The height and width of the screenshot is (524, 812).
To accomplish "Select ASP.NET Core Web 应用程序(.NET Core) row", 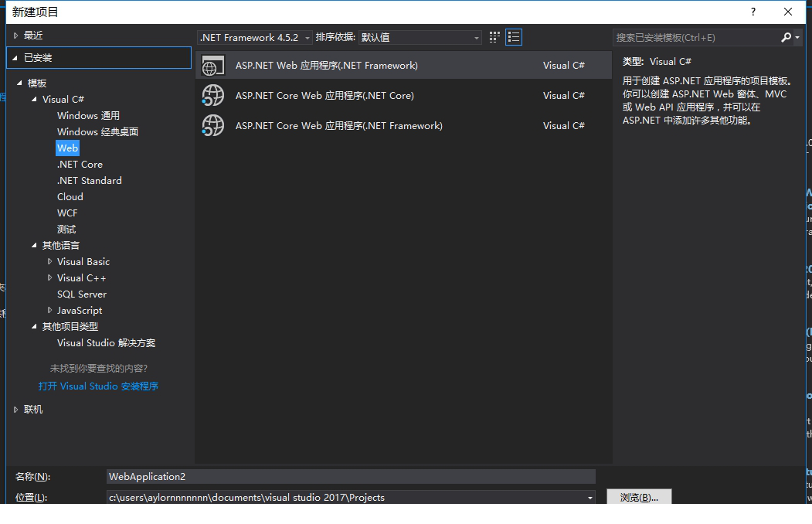I will click(403, 95).
